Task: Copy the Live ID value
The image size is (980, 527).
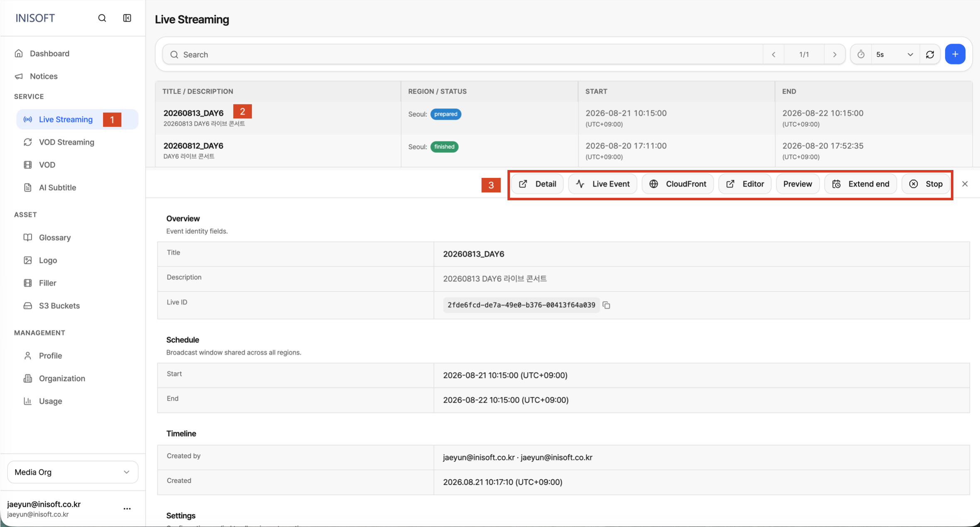Action: coord(606,305)
